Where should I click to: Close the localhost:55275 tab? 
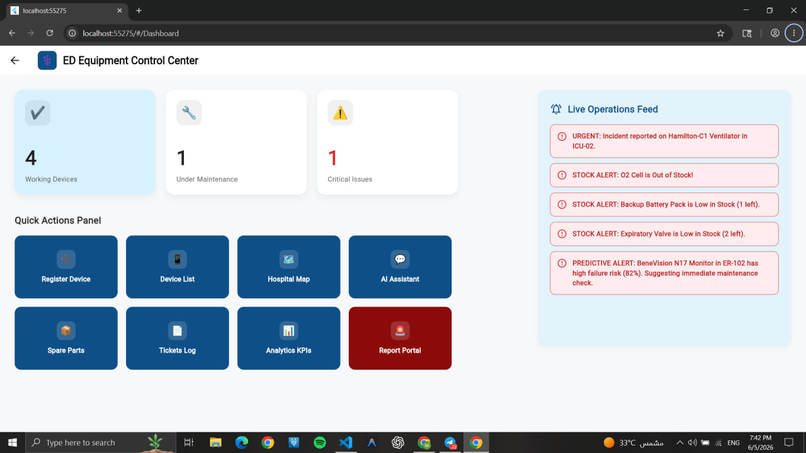click(x=119, y=10)
